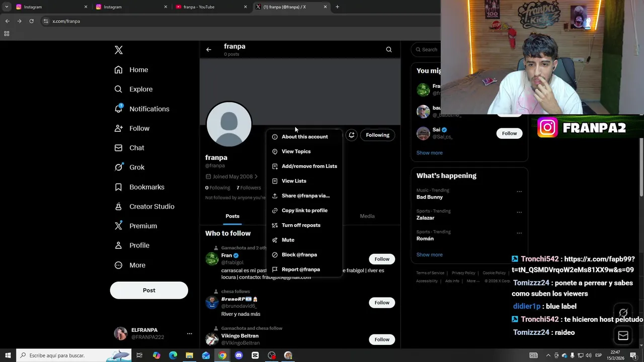644x362 pixels.
Task: Click Windows taskbar search box
Action: click(74, 355)
